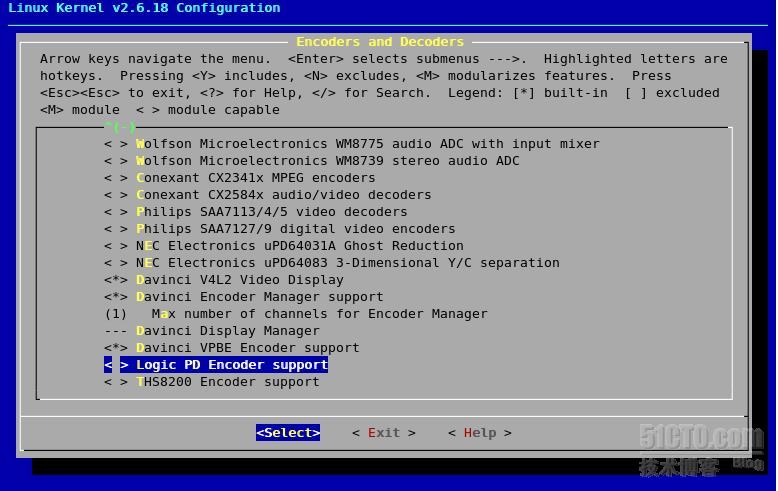Image resolution: width=778 pixels, height=491 pixels.
Task: Toggle Davinci V4L2 Video Display built-in marker
Action: 116,280
